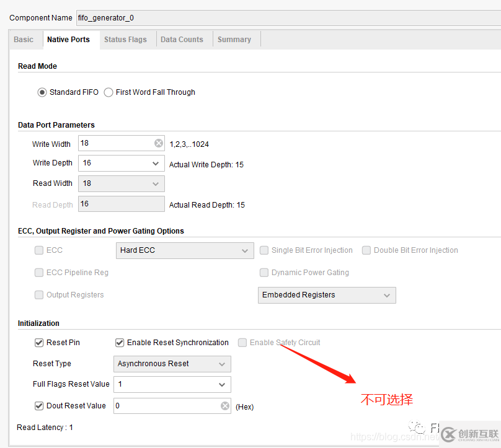The height and width of the screenshot is (448, 501).
Task: Click the Actual Write Depth: 15 text
Action: 206,165
